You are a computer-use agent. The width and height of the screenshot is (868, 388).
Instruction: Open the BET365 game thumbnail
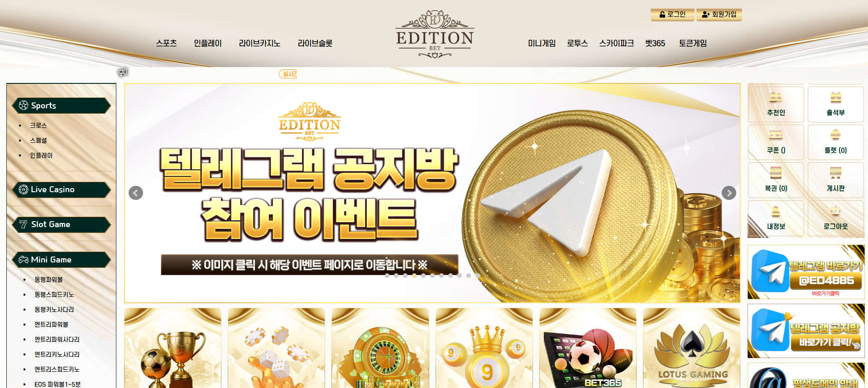tap(588, 348)
